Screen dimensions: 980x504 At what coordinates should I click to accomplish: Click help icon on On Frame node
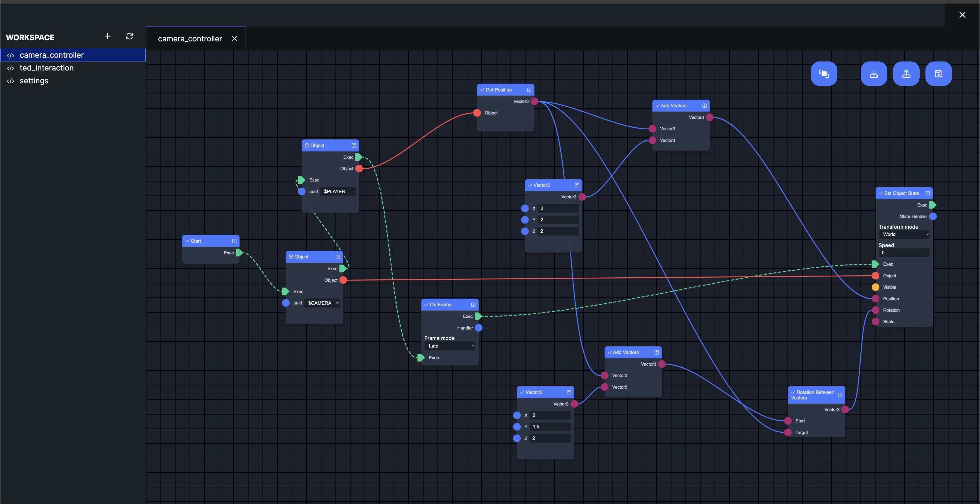point(473,304)
